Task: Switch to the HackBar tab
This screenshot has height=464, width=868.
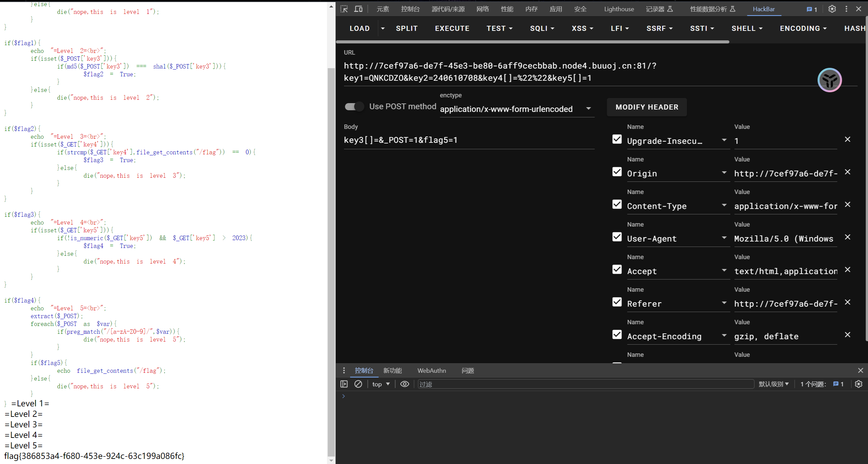Action: point(764,9)
